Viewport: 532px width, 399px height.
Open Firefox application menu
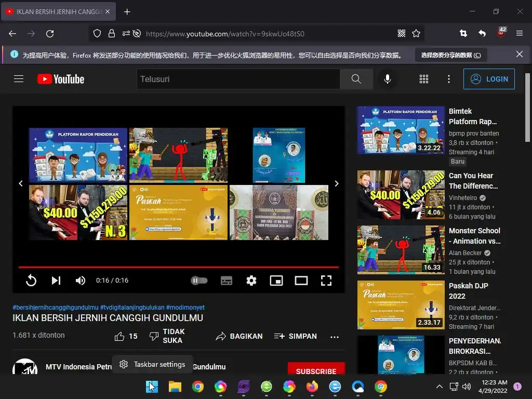click(x=520, y=33)
